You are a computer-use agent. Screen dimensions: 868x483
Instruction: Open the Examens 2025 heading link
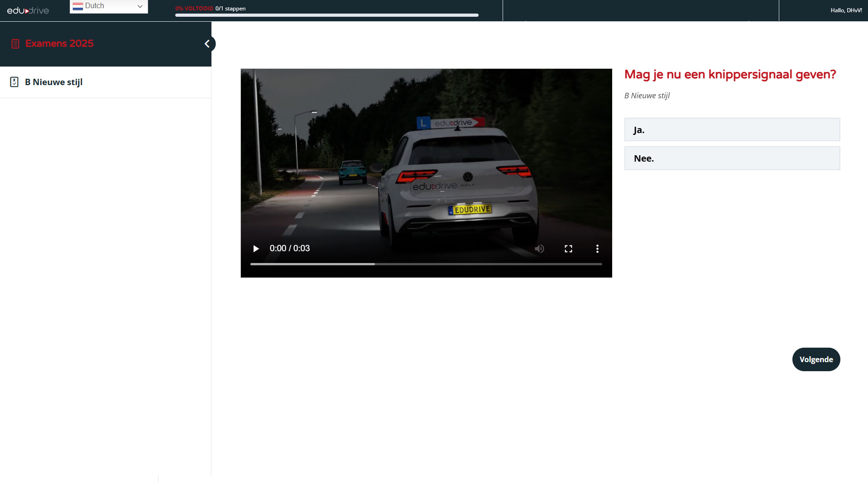tap(59, 43)
